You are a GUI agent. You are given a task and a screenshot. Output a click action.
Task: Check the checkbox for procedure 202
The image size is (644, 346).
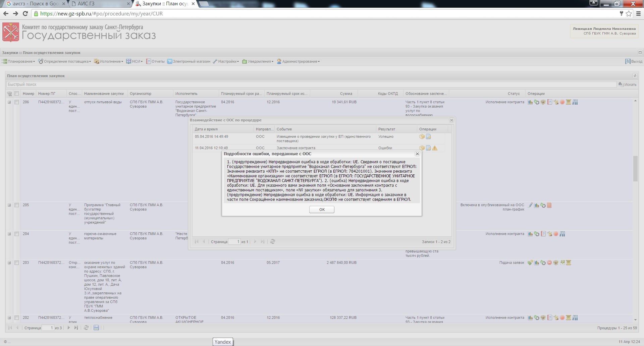[16, 318]
